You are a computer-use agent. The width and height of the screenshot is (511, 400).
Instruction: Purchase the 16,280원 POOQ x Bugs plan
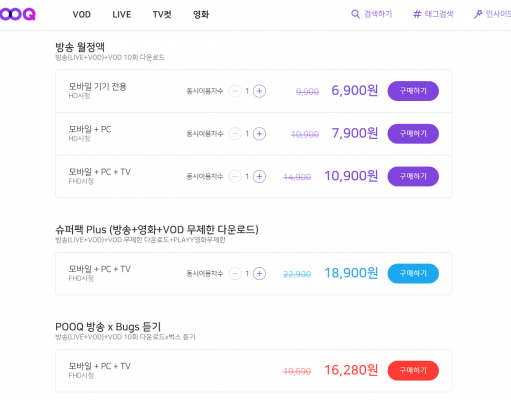(413, 371)
